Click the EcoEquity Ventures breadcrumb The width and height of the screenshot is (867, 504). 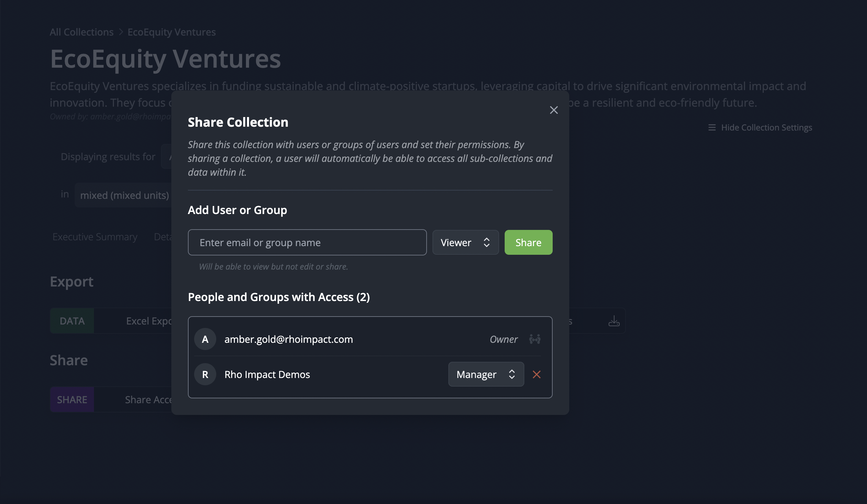[x=172, y=32]
